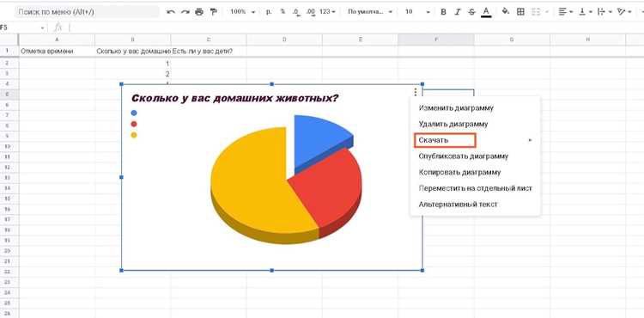Open the 123 number formats dropdown
This screenshot has width=644, height=318.
click(327, 12)
